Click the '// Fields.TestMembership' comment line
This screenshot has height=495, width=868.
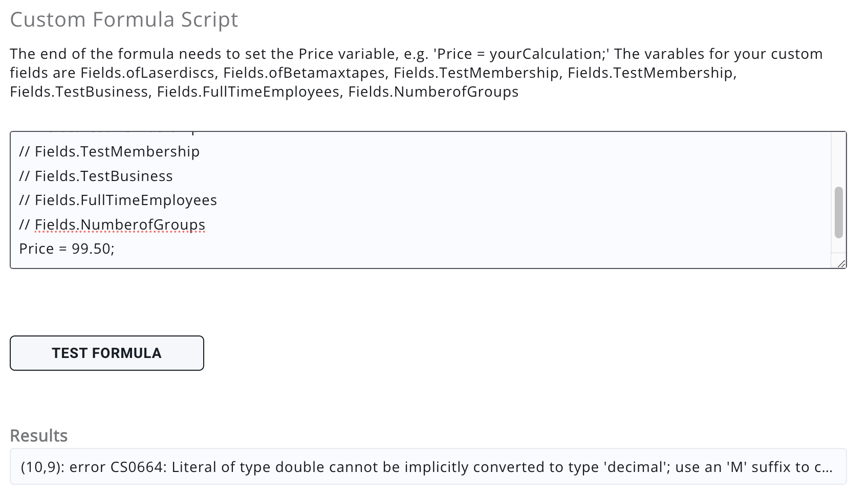click(x=109, y=151)
